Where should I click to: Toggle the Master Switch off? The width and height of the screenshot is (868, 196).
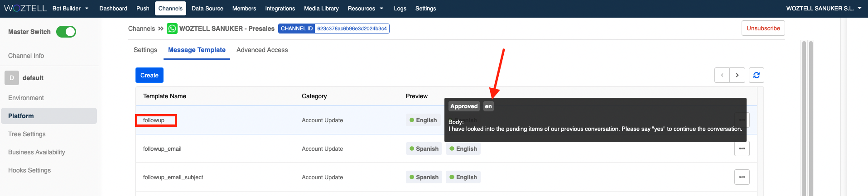(x=66, y=32)
